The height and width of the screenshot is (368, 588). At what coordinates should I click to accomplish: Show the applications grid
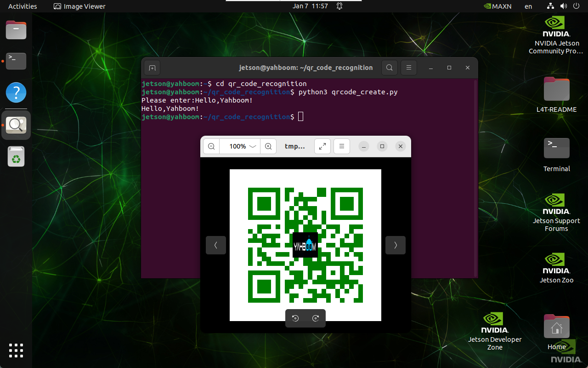[x=16, y=350]
